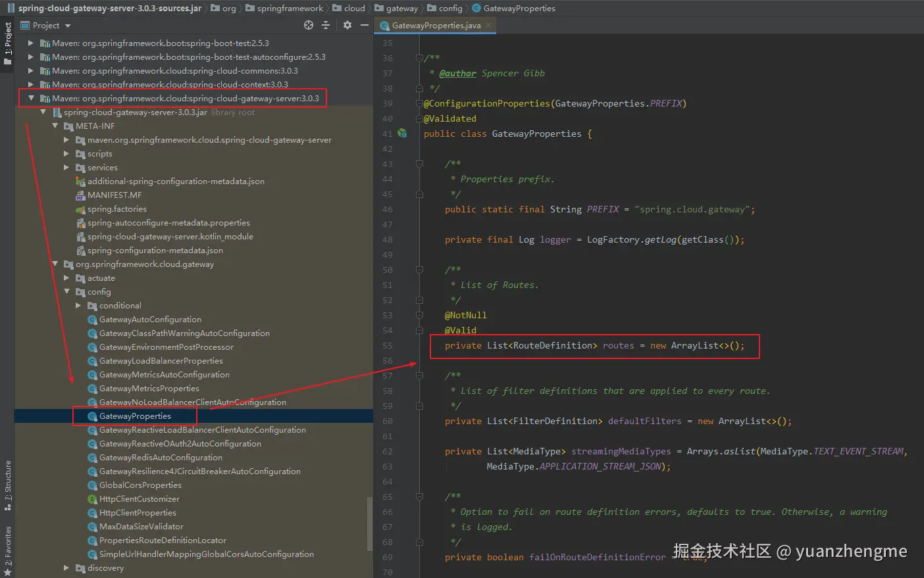
Task: Fold the Javadoc block at line 36
Action: coord(419,58)
